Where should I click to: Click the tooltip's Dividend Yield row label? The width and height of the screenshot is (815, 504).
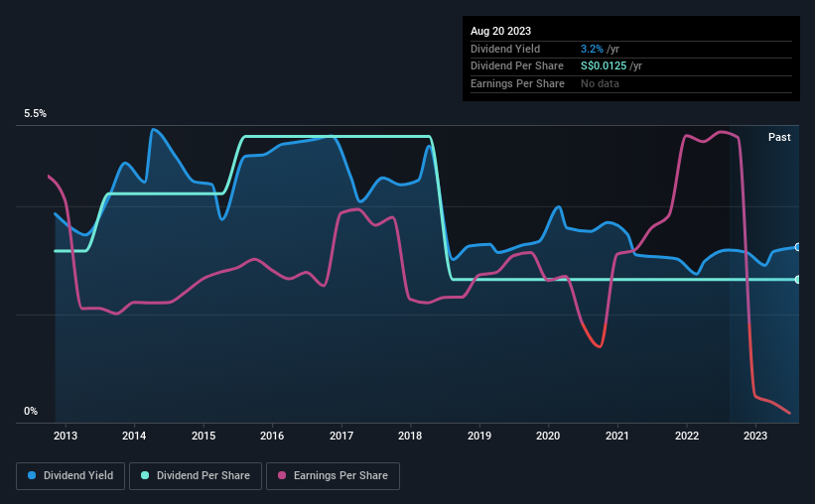coord(505,49)
